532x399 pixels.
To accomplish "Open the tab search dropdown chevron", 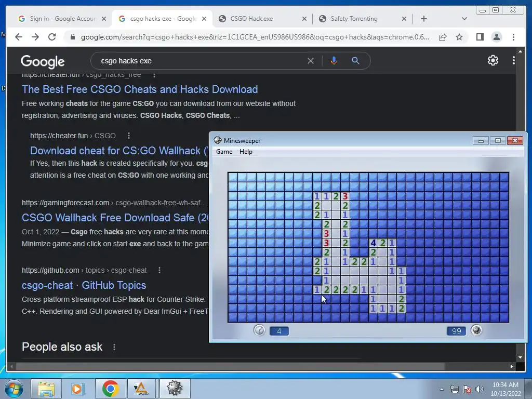I will click(x=464, y=19).
